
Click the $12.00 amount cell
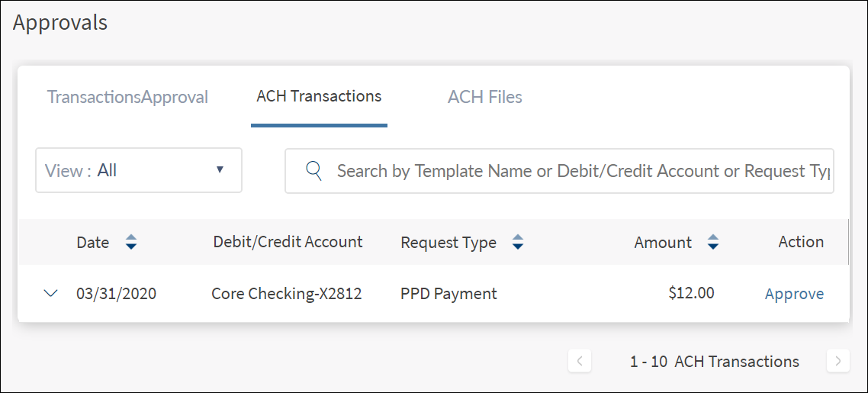[x=690, y=293]
